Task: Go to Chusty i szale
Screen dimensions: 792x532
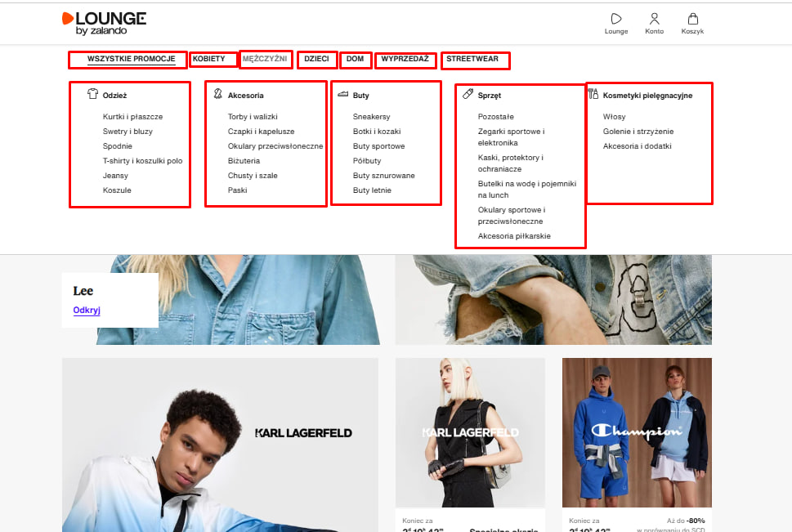Action: 253,176
